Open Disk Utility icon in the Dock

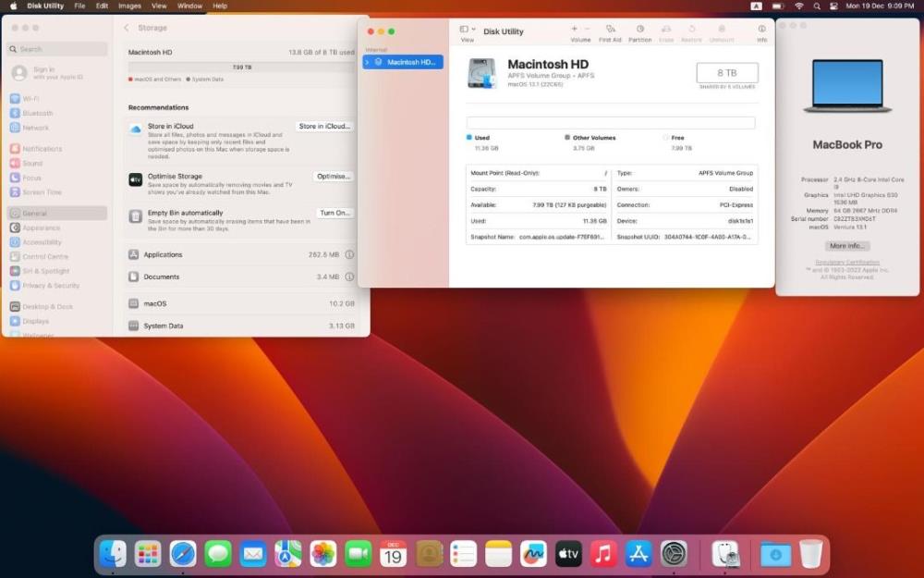(725, 554)
